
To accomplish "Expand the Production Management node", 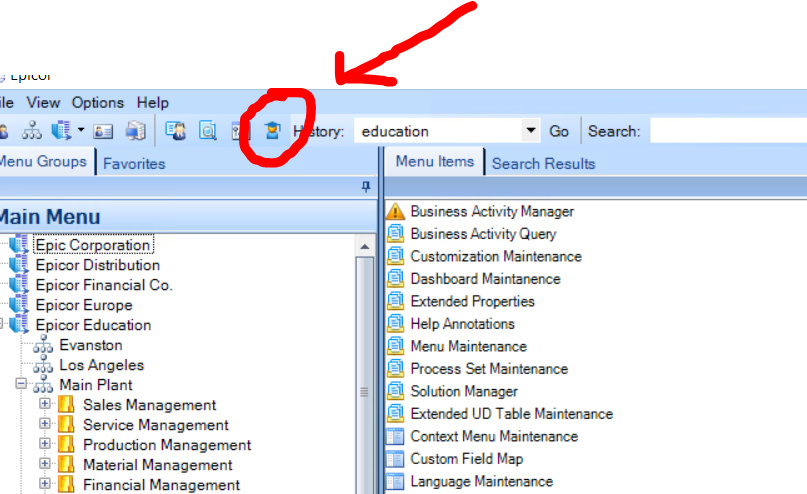I will 45,444.
